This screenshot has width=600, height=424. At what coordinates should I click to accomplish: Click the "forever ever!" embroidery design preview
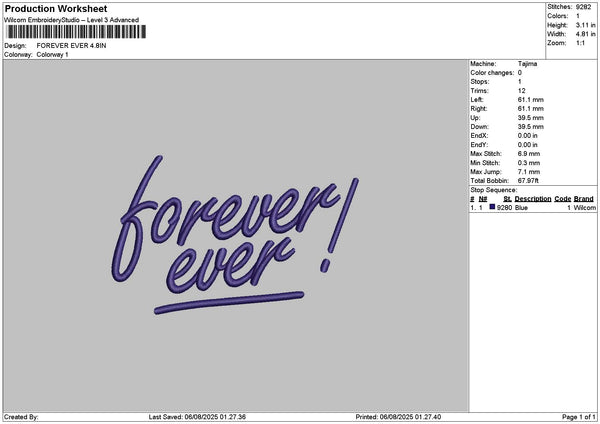(x=235, y=235)
